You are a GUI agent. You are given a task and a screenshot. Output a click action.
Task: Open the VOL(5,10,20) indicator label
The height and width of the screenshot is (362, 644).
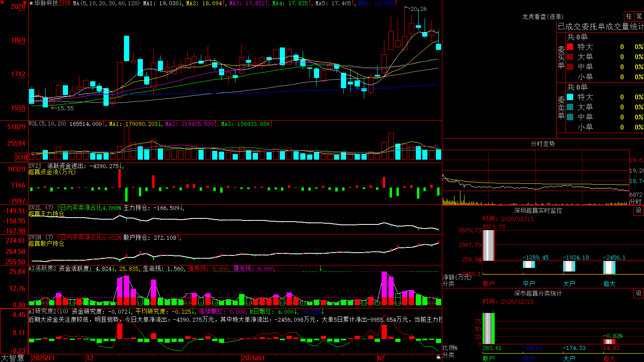point(47,124)
